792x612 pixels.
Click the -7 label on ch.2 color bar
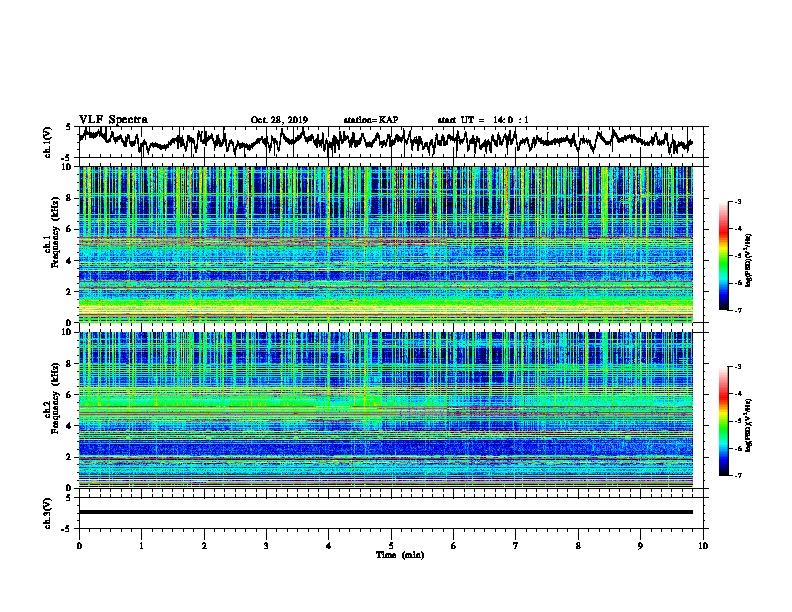click(737, 475)
